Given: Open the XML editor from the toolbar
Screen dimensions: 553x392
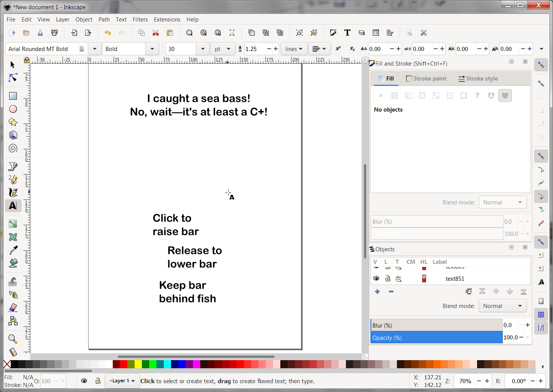Looking at the screenshot, I should (375, 33).
